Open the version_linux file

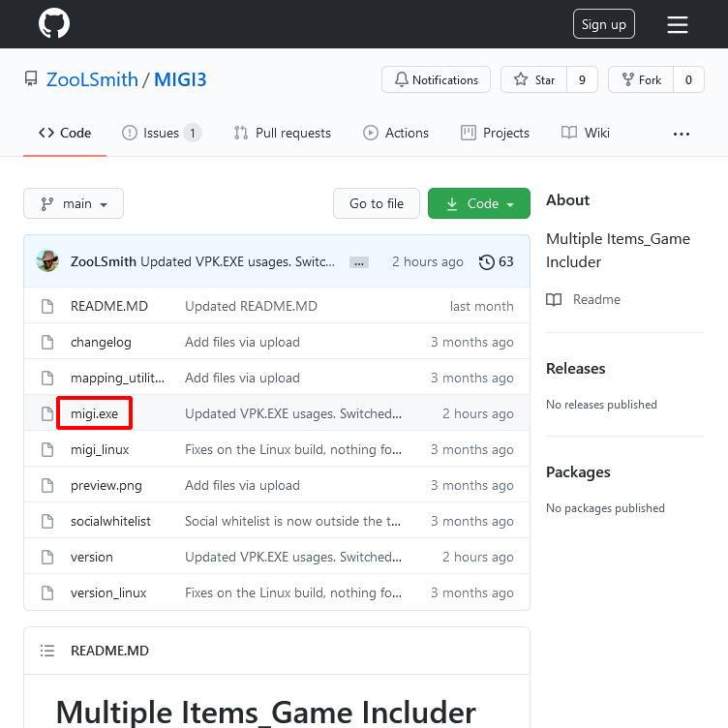coord(108,592)
